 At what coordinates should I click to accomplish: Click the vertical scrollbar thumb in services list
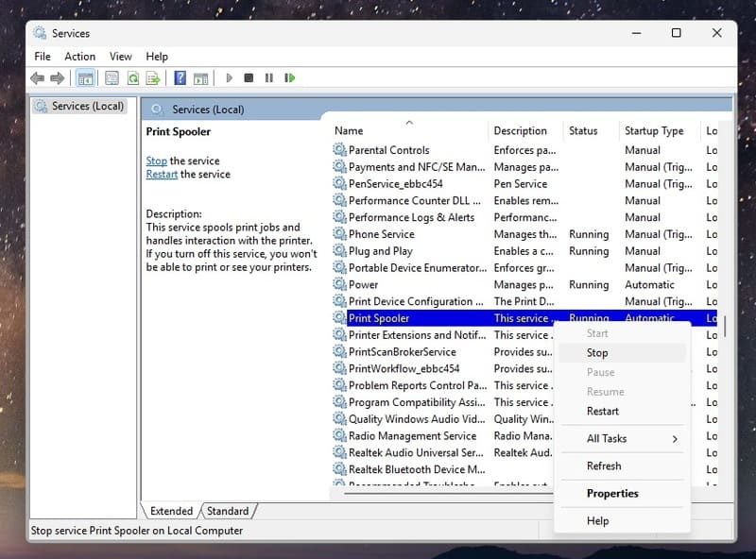(725, 327)
